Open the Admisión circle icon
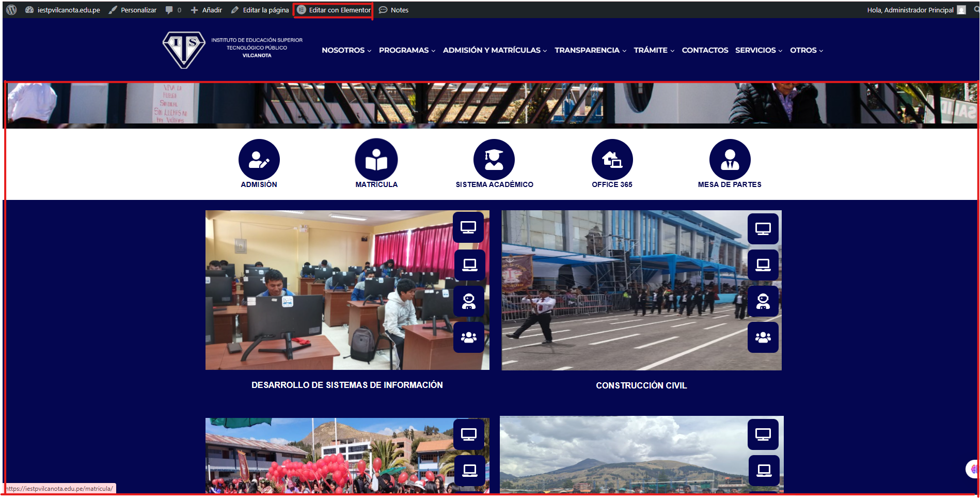 pos(259,160)
